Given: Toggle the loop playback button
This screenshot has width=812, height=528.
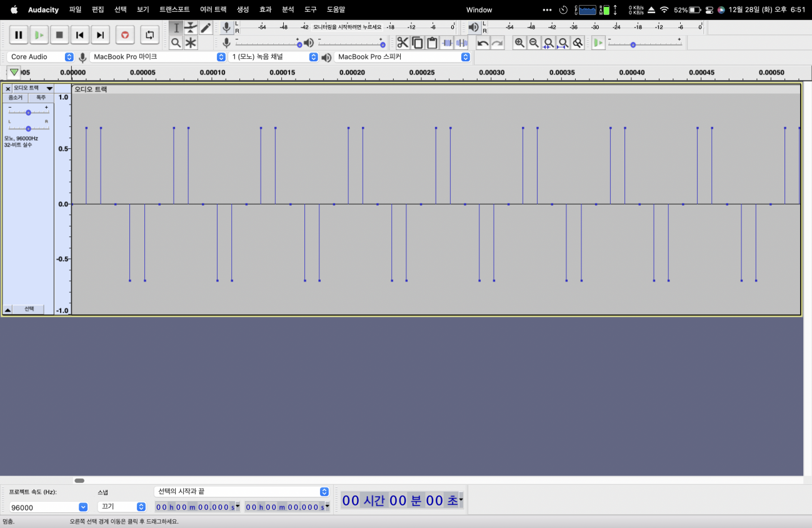Looking at the screenshot, I should (x=149, y=35).
